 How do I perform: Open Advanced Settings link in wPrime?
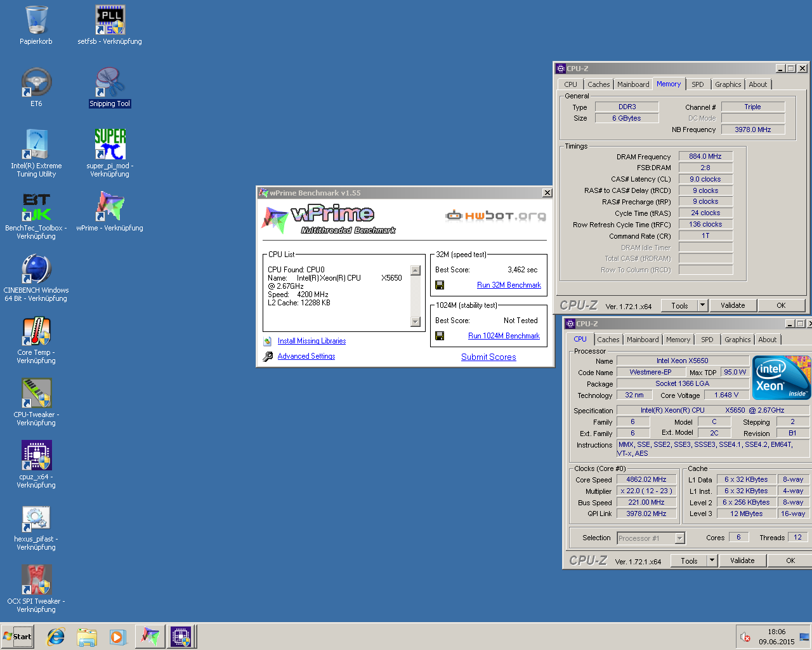pyautogui.click(x=306, y=356)
